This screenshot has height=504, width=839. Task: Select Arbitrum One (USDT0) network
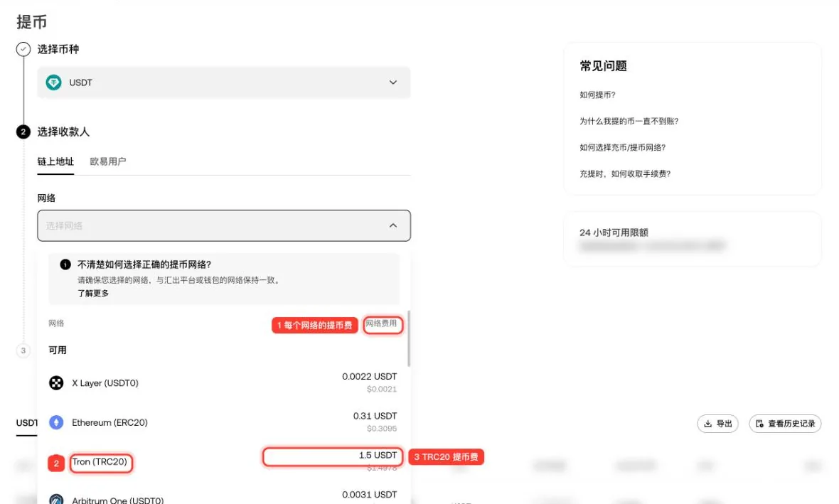point(224,498)
